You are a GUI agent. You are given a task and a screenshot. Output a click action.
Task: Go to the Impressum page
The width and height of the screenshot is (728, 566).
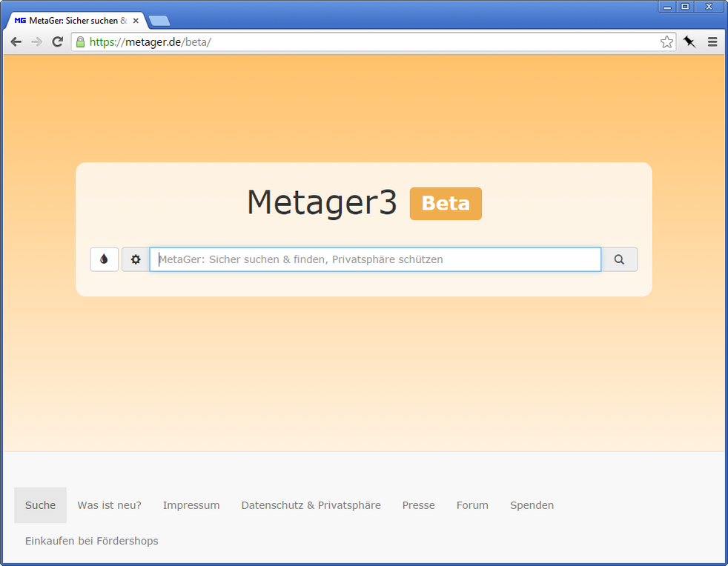point(191,505)
